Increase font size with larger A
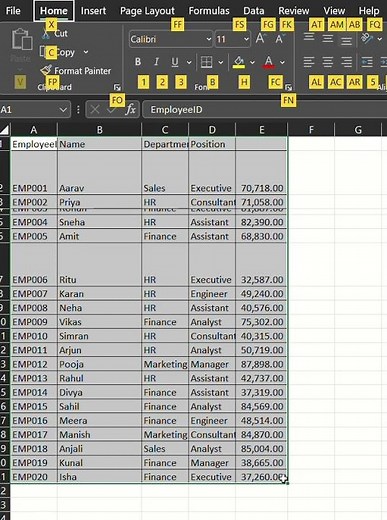The width and height of the screenshot is (387, 520). point(260,39)
